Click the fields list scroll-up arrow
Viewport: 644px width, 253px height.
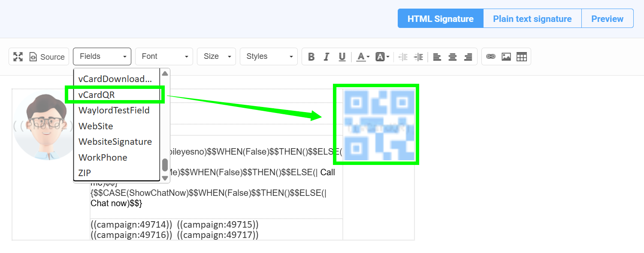[165, 73]
